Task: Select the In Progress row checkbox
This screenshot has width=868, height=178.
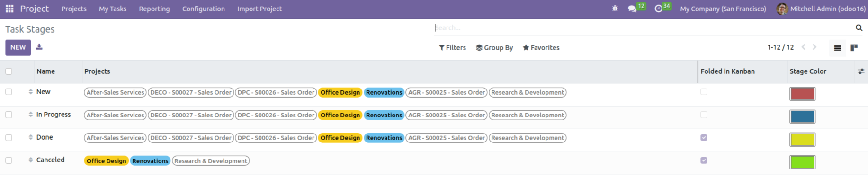Action: (x=9, y=115)
